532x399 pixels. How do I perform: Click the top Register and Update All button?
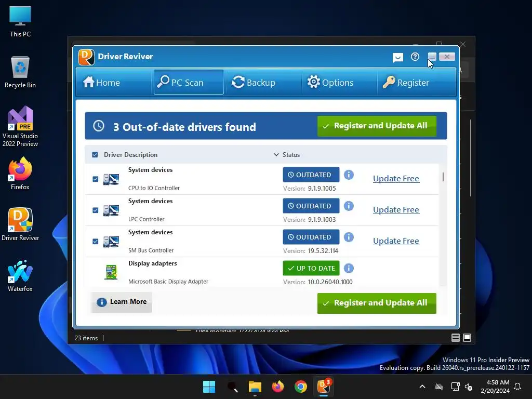377,126
